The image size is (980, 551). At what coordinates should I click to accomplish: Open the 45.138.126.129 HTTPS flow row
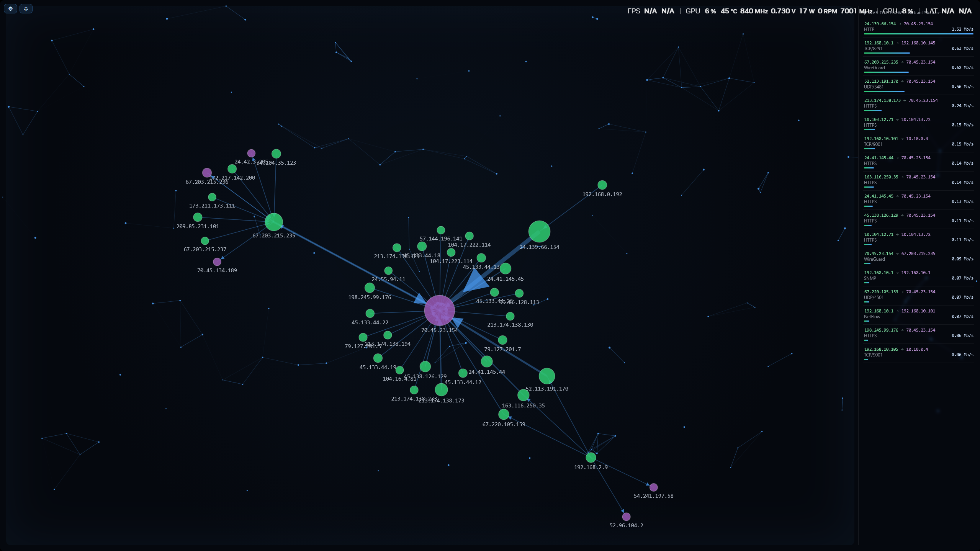pyautogui.click(x=918, y=219)
